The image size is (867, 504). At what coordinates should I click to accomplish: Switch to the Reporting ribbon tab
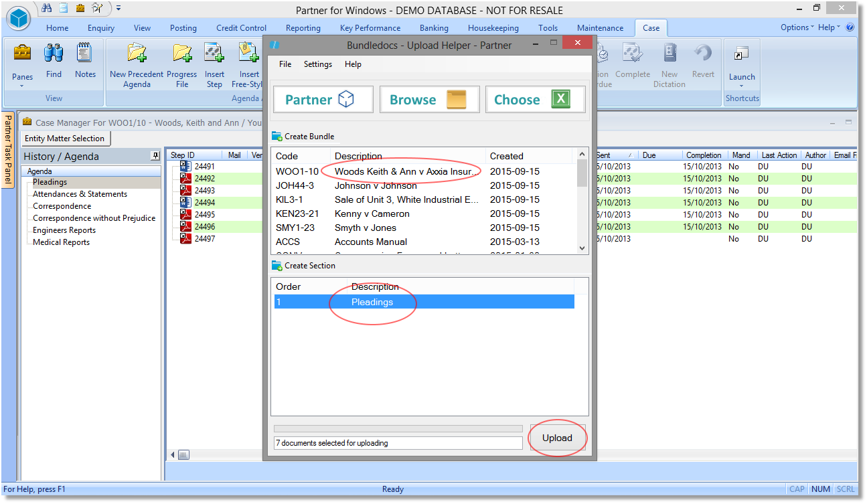[303, 28]
